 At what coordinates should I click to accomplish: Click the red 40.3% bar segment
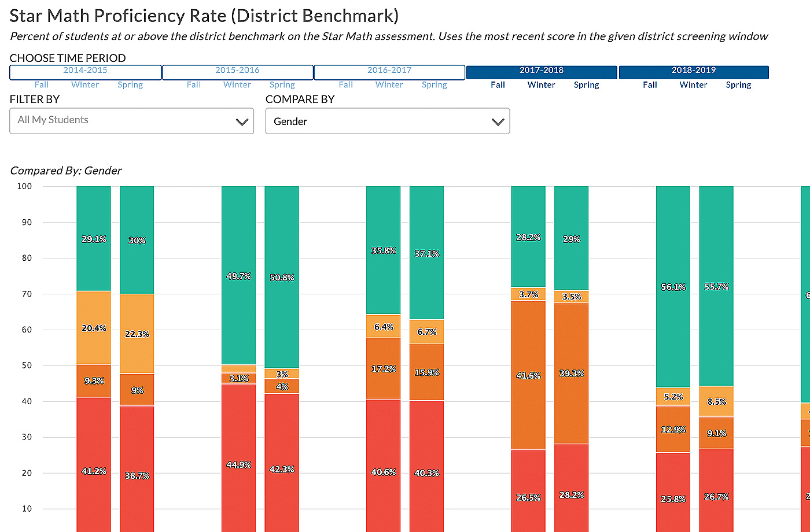click(427, 467)
